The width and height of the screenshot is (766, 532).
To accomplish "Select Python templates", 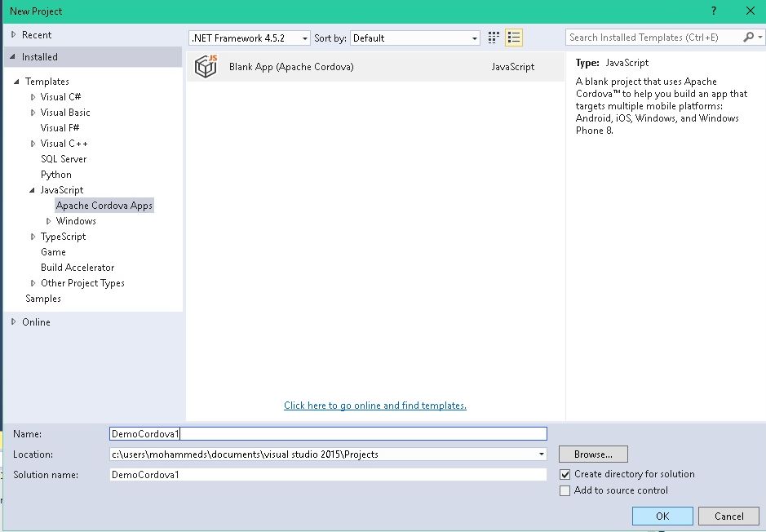I will (55, 175).
